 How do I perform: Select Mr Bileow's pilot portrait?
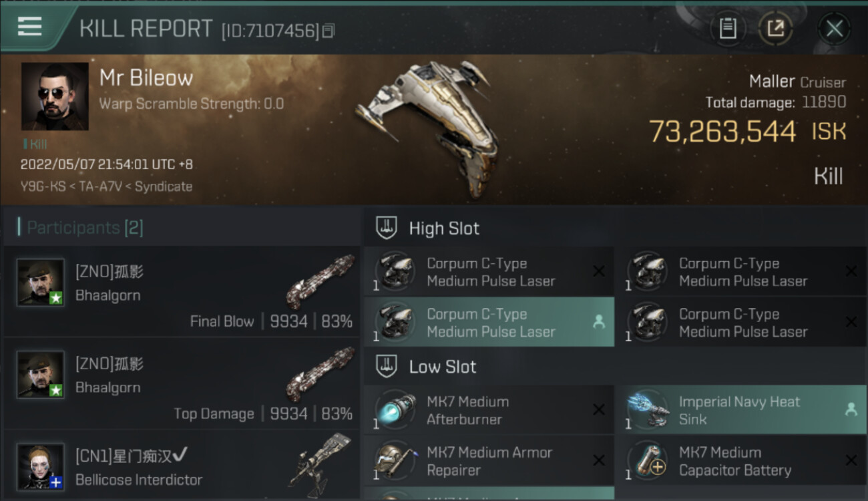point(55,96)
